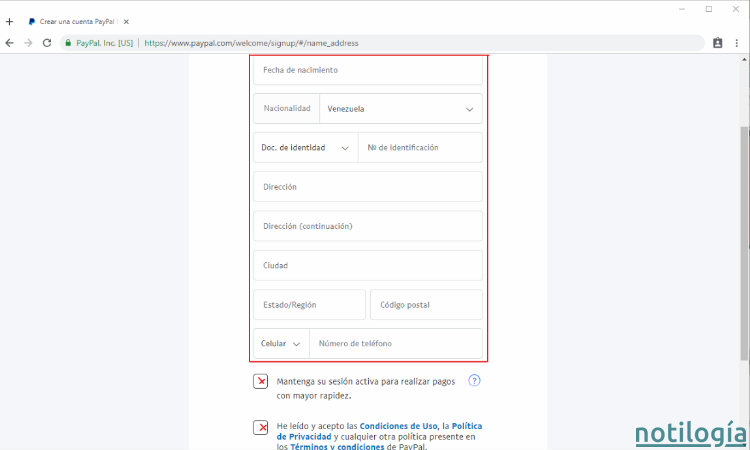This screenshot has width=750, height=450.
Task: Close the Crear una cuenta PayPal tab
Action: pos(126,22)
